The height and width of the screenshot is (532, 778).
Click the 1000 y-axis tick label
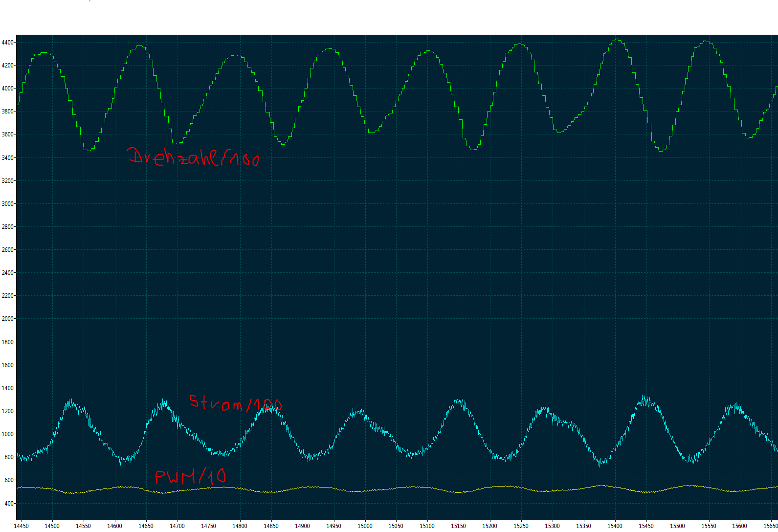pos(8,434)
